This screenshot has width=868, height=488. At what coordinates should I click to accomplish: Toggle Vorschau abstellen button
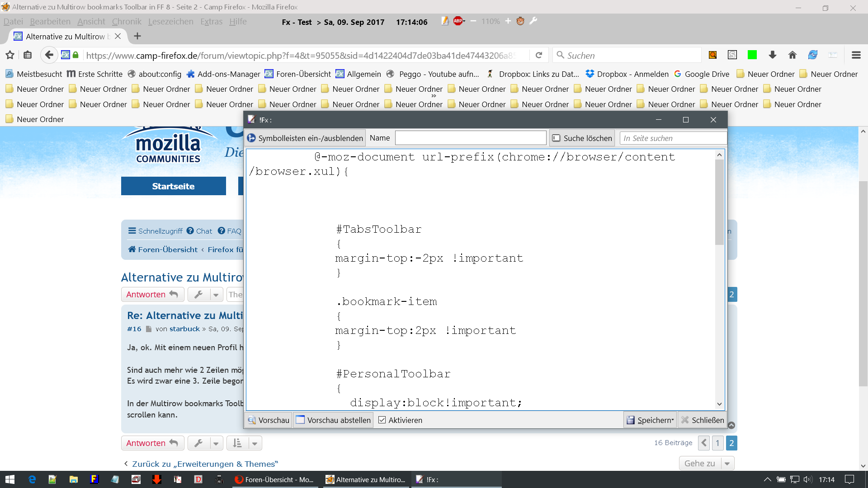click(x=333, y=420)
